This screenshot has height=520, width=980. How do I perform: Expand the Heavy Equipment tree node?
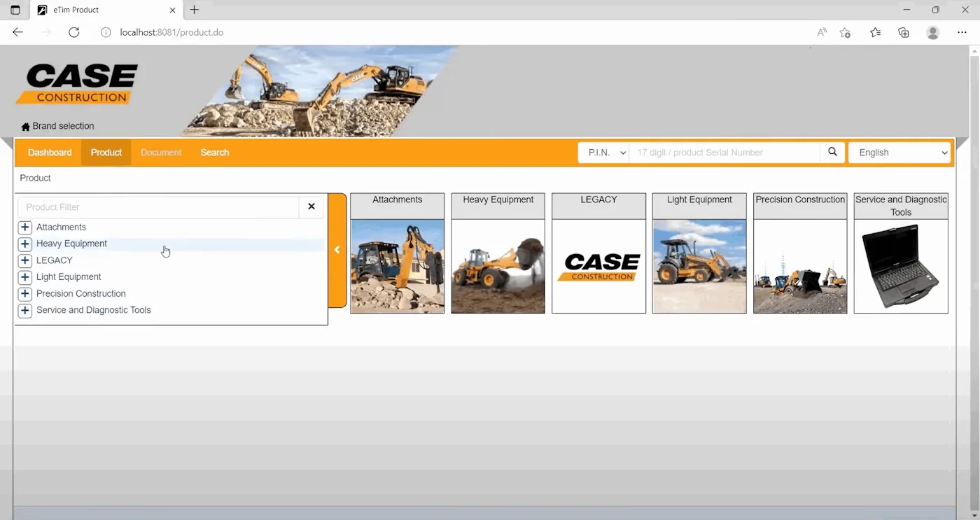pos(25,244)
